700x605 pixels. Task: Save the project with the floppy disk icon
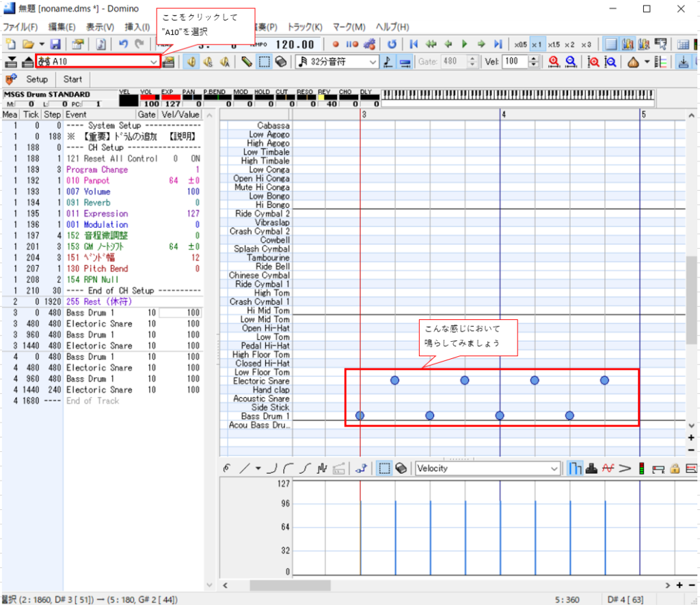pos(55,44)
